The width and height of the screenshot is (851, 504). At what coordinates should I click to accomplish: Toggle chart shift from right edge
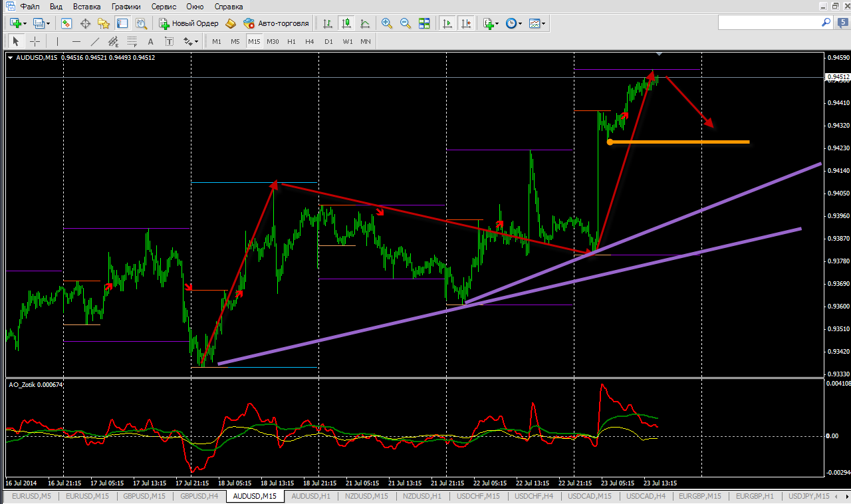pos(466,23)
